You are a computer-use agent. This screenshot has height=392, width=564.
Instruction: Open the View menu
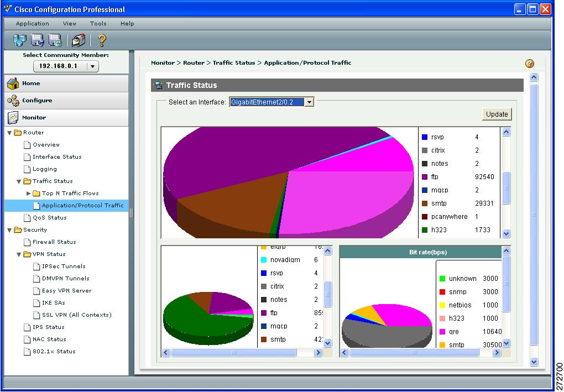pyautogui.click(x=70, y=23)
